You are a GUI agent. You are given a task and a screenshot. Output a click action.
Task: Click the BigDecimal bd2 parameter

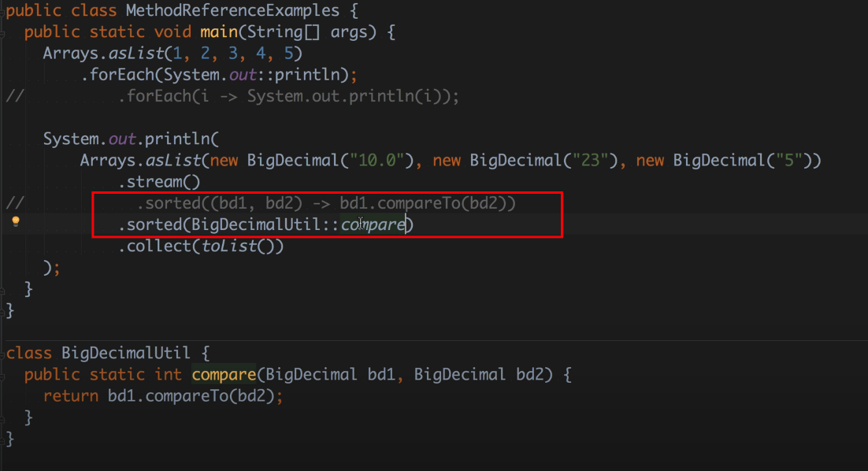click(479, 375)
